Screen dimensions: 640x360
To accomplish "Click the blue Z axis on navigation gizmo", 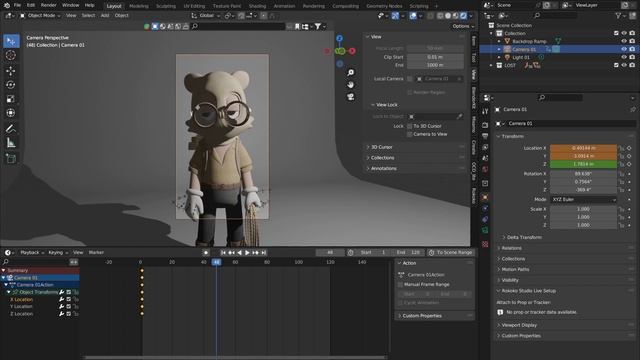I will click(340, 38).
